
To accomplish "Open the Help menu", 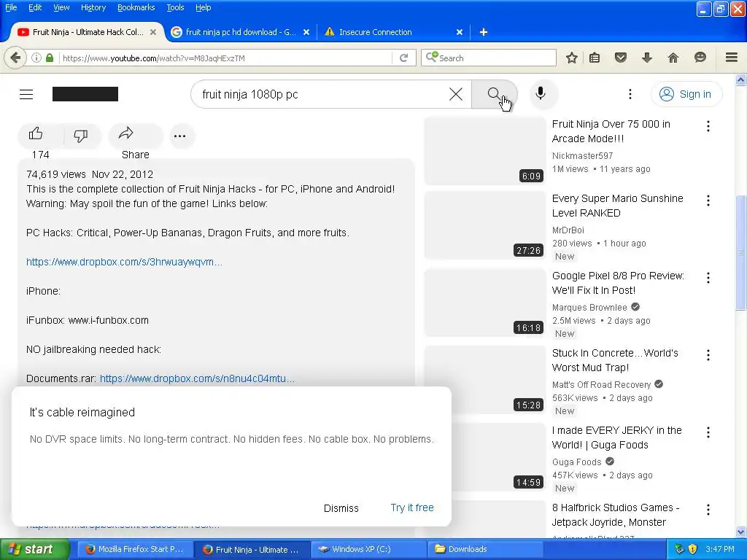I will click(x=203, y=7).
